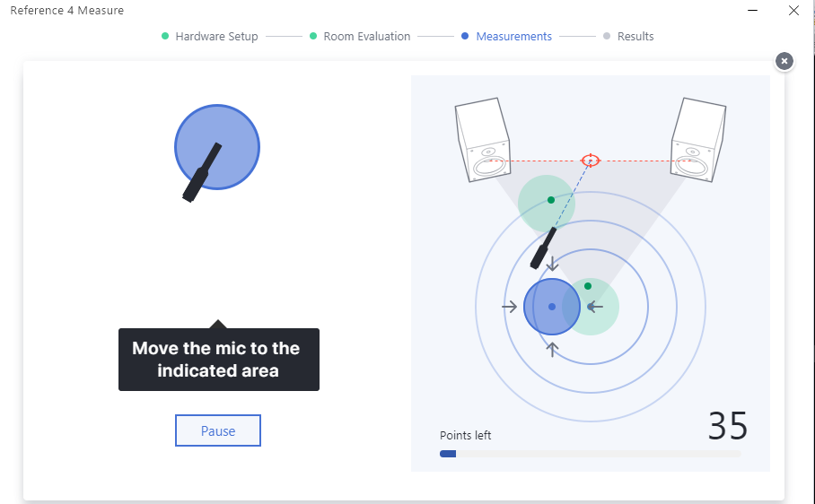Click the black microphone in the room diagram
Viewport: 815px width, 504px height.
pos(543,248)
